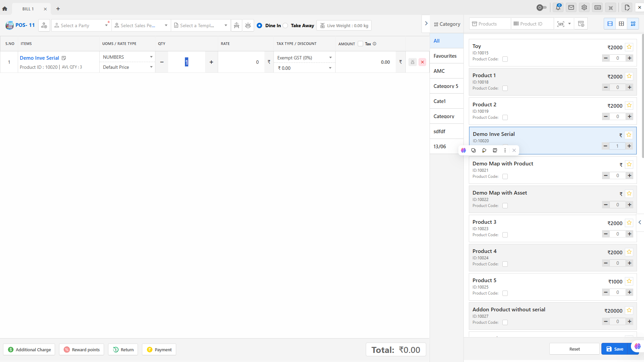Click the add new party icon
The height and width of the screenshot is (362, 644).
44,25
